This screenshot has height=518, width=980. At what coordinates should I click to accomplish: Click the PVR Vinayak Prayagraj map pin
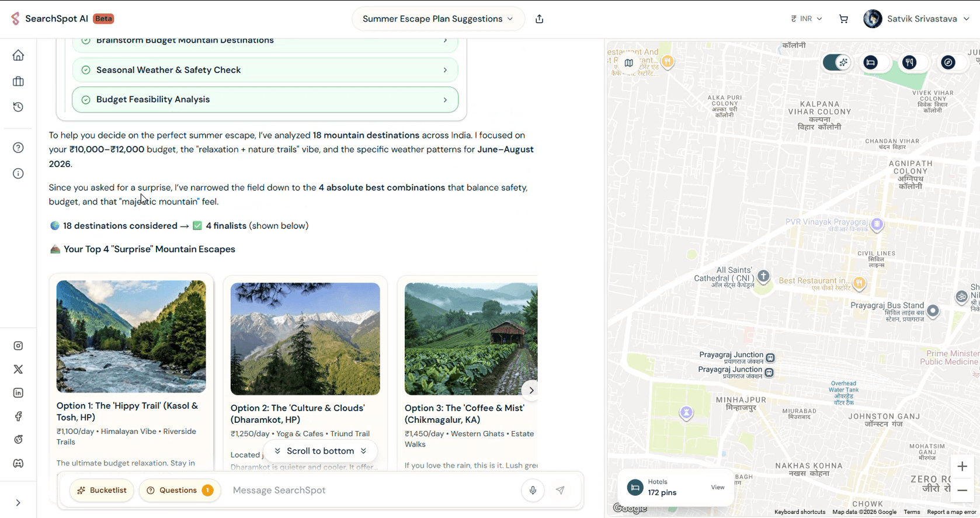[x=877, y=224]
